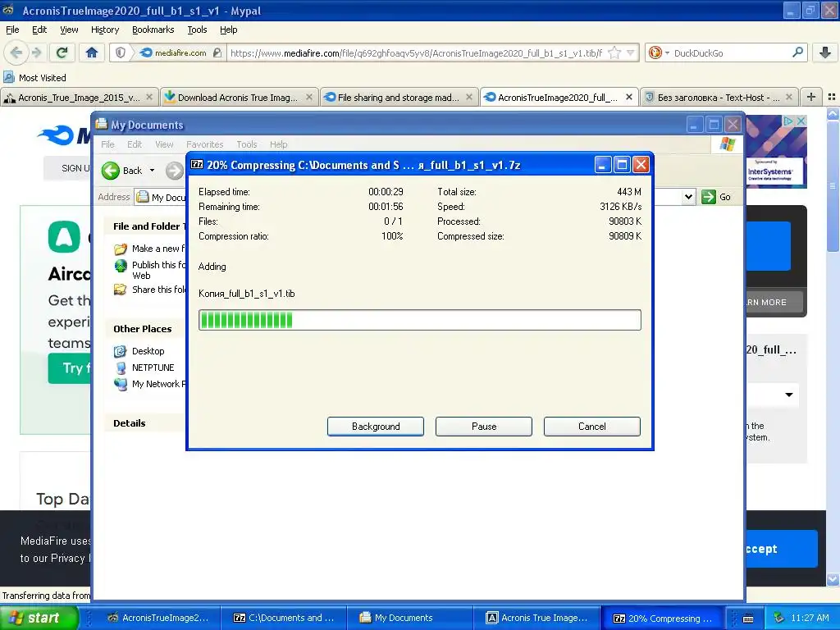Go forward in the Mypal browser

(36, 52)
